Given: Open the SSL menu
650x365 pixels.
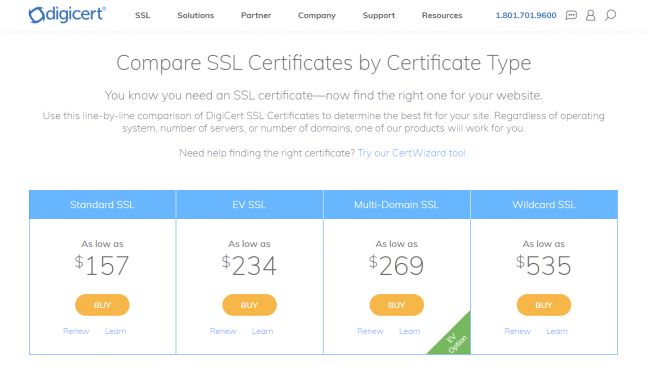Looking at the screenshot, I should 142,15.
